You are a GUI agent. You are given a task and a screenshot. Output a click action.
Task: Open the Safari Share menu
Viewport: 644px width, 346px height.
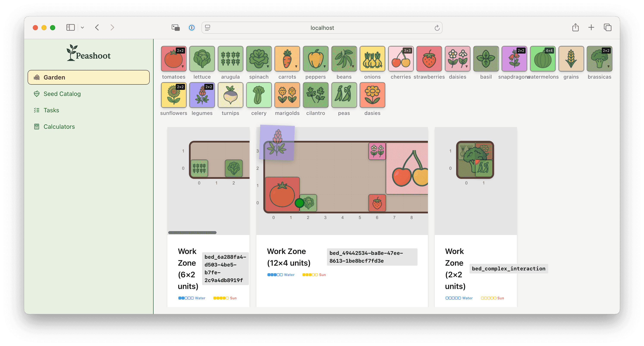575,27
